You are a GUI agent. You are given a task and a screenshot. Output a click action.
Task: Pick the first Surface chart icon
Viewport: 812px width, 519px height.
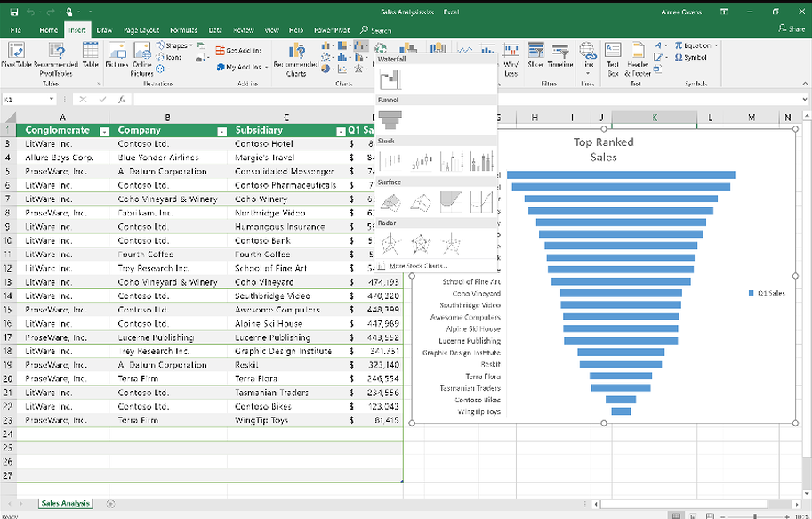(390, 202)
